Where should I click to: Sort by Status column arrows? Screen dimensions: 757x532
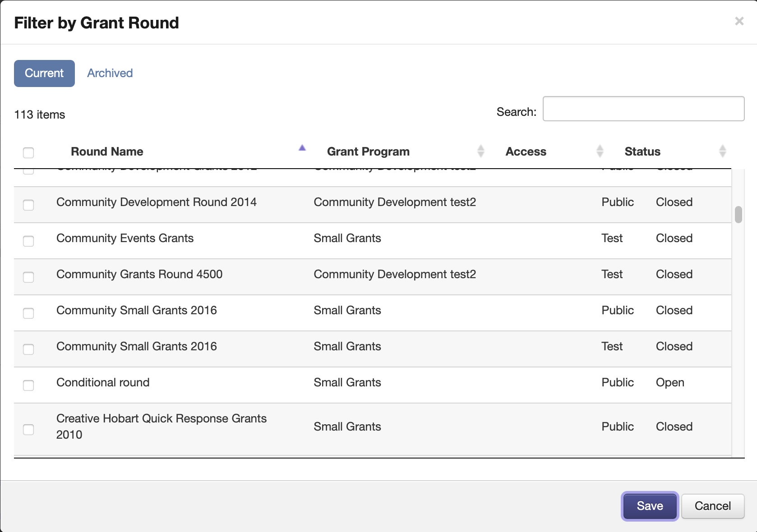(722, 151)
